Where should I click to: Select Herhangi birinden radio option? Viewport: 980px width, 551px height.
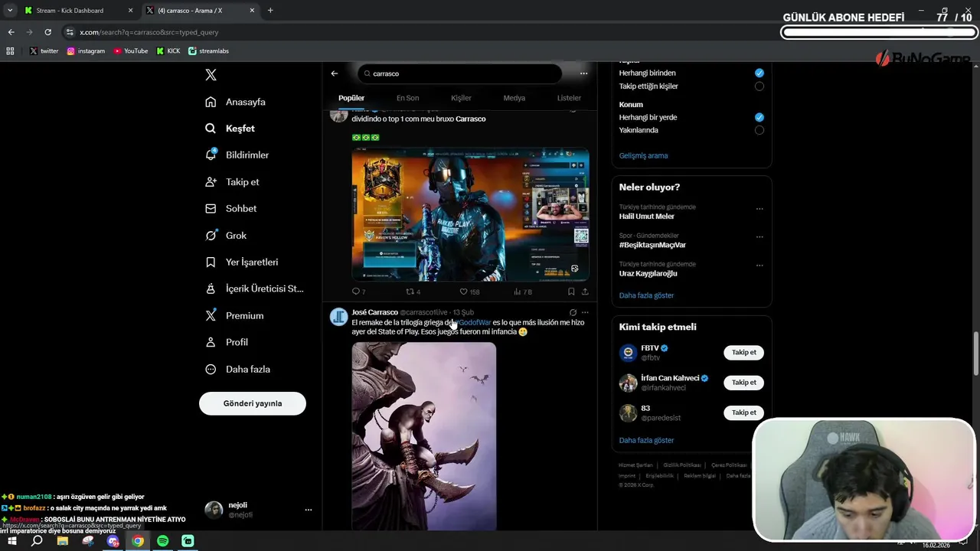tap(759, 73)
